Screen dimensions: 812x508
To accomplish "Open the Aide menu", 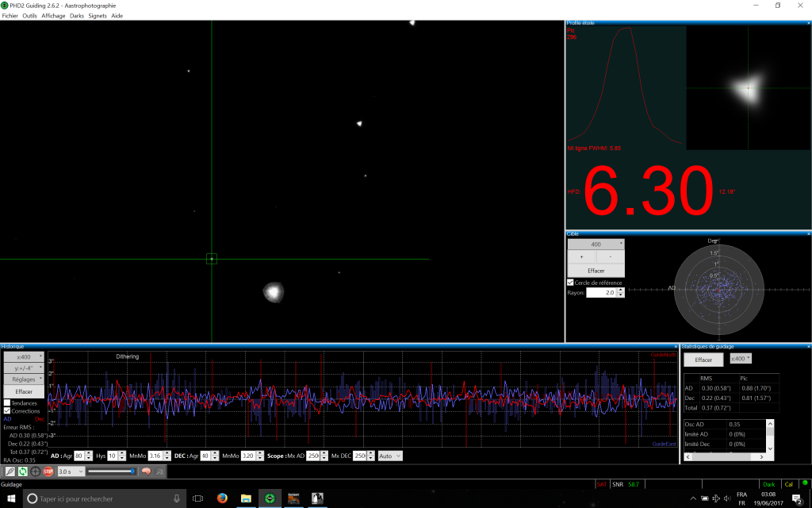I will coord(117,16).
